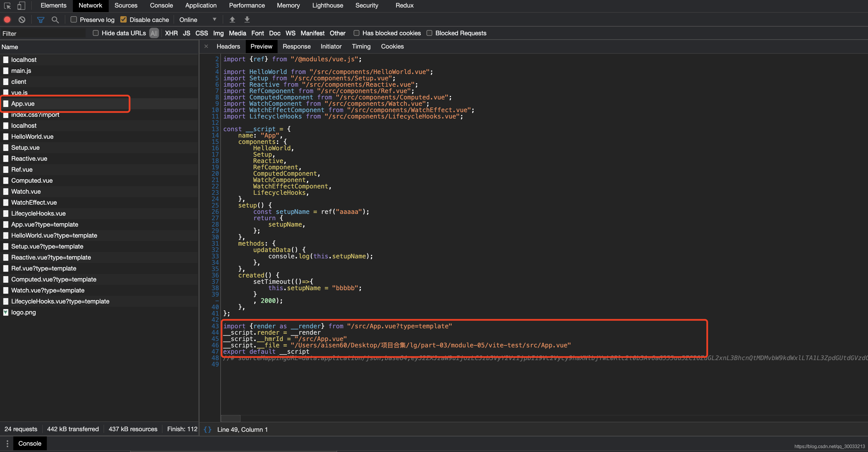
Task: Open the console drawer three-dot menu
Action: pos(7,444)
